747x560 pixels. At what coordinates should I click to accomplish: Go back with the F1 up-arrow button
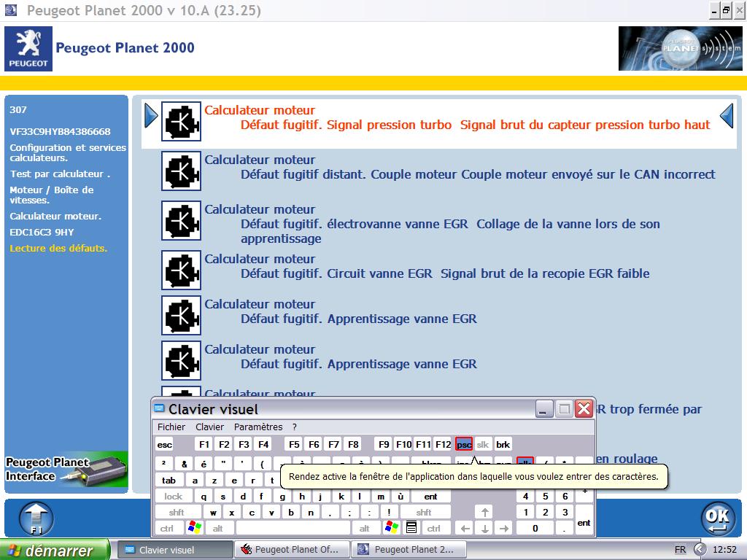coord(36,518)
